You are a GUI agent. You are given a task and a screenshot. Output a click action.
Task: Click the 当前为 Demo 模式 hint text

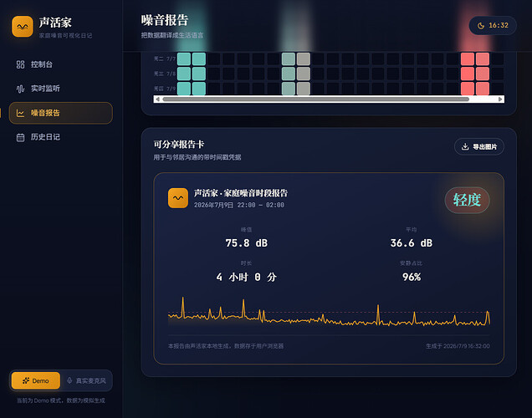coord(61,400)
